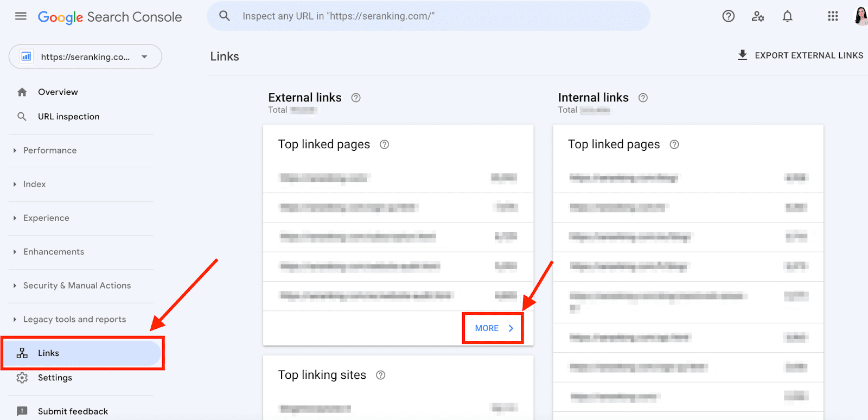
Task: Click the search magnifier icon in URL bar
Action: (x=225, y=16)
